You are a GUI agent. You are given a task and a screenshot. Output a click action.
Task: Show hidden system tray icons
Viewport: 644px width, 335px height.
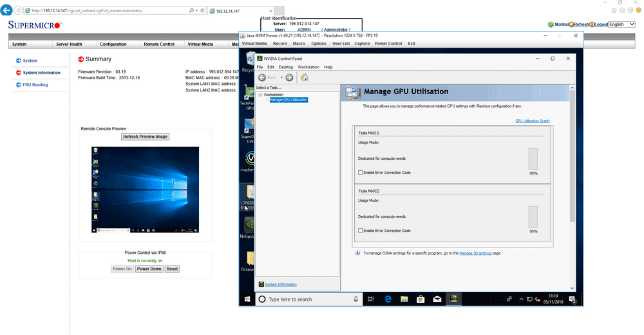521,299
